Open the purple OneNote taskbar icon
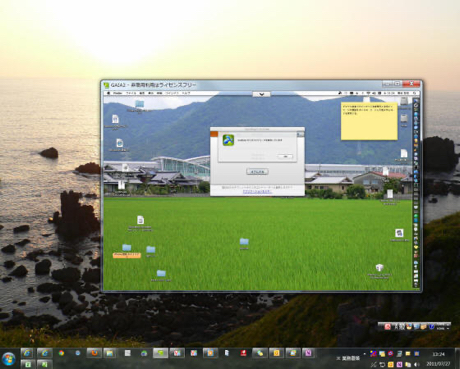 coord(309,353)
